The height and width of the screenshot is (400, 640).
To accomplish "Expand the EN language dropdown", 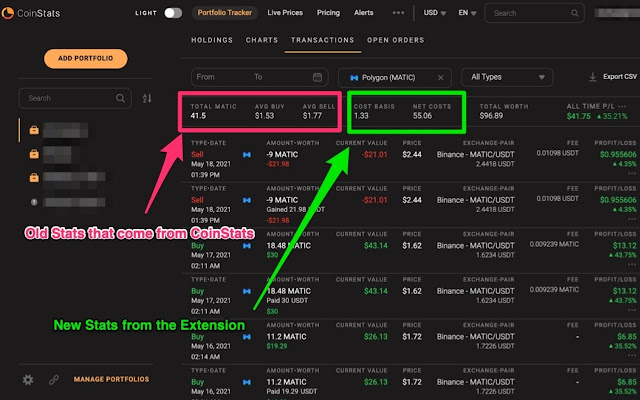I will (467, 13).
